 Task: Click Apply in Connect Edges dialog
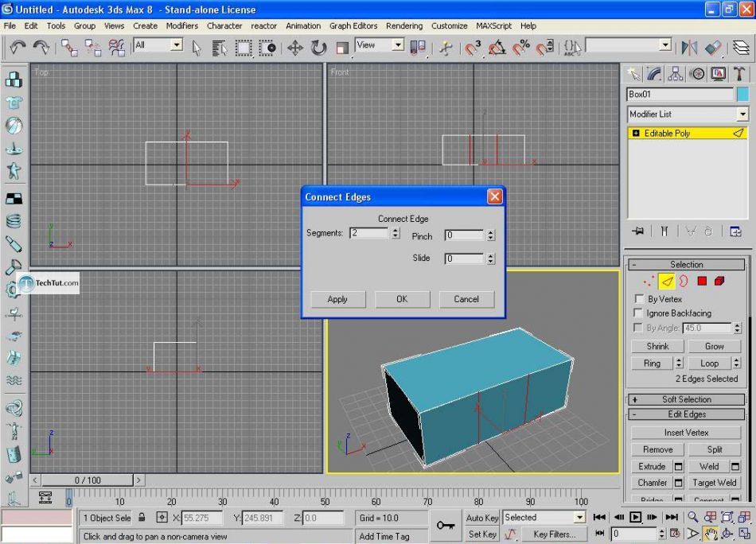click(x=337, y=299)
